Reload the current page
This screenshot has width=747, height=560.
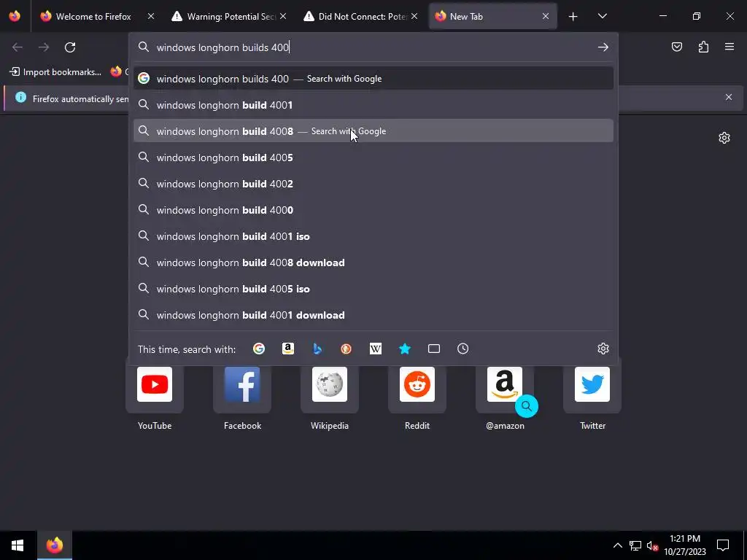point(70,47)
